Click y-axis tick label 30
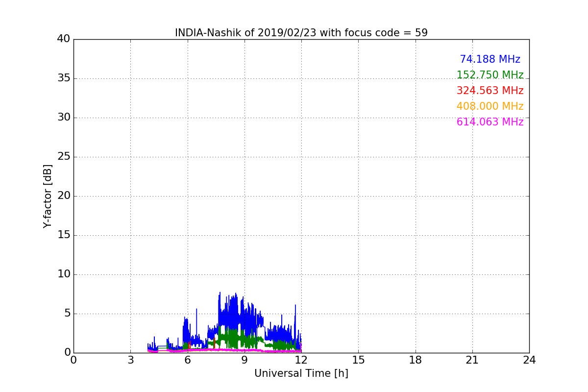Image resolution: width=588 pixels, height=392 pixels. 64,118
